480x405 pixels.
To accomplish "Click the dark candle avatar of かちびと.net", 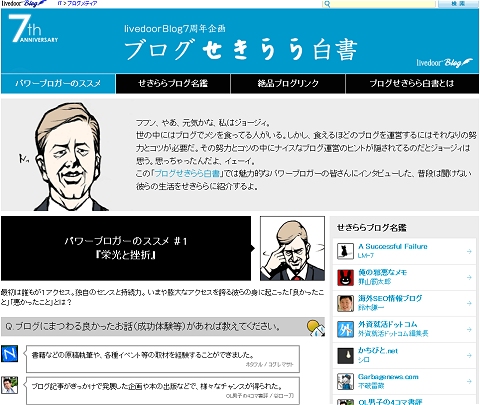I will (x=345, y=355).
